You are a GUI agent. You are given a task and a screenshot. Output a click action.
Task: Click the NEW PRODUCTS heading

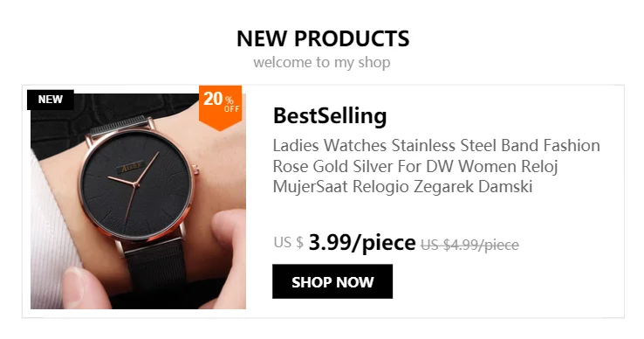pos(323,38)
